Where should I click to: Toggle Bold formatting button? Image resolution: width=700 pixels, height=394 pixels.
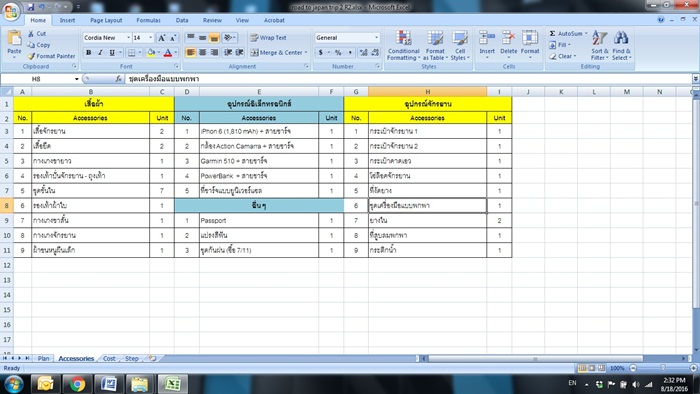(88, 53)
